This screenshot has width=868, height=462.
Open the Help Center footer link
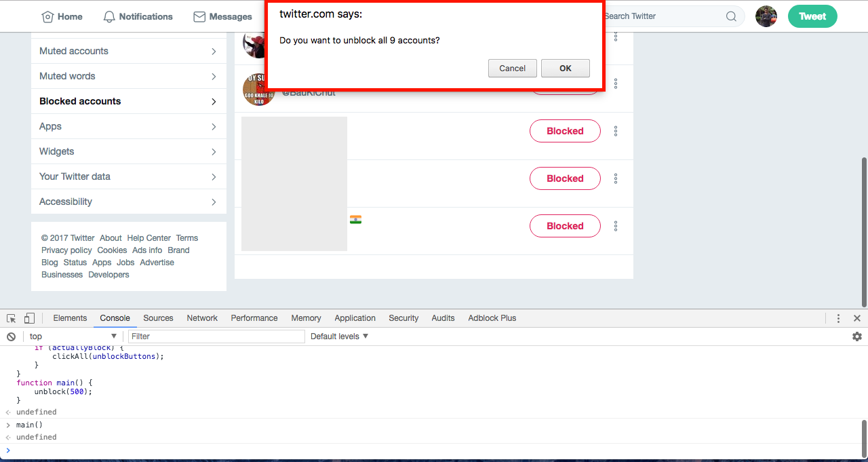pos(149,238)
